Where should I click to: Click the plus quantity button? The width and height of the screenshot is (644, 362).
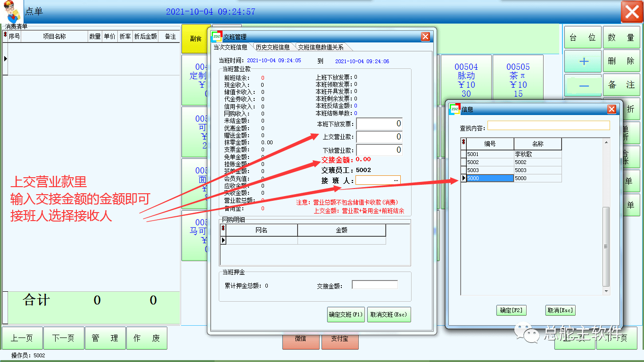click(x=583, y=61)
